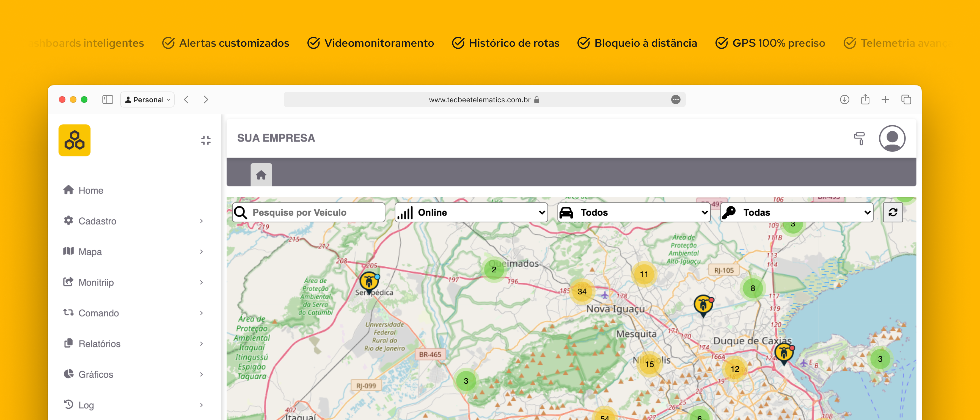The image size is (980, 420).
Task: Click the green cluster marker showing 8
Action: coord(753,288)
